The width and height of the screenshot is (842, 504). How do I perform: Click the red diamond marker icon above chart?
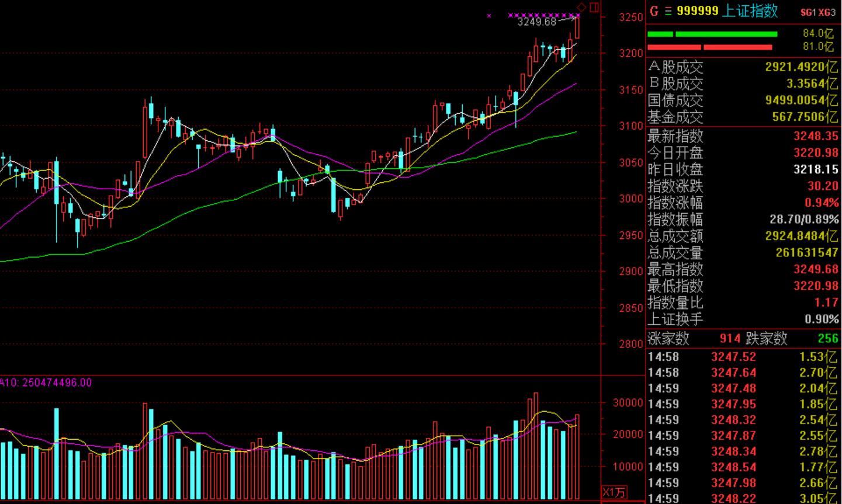(x=581, y=7)
